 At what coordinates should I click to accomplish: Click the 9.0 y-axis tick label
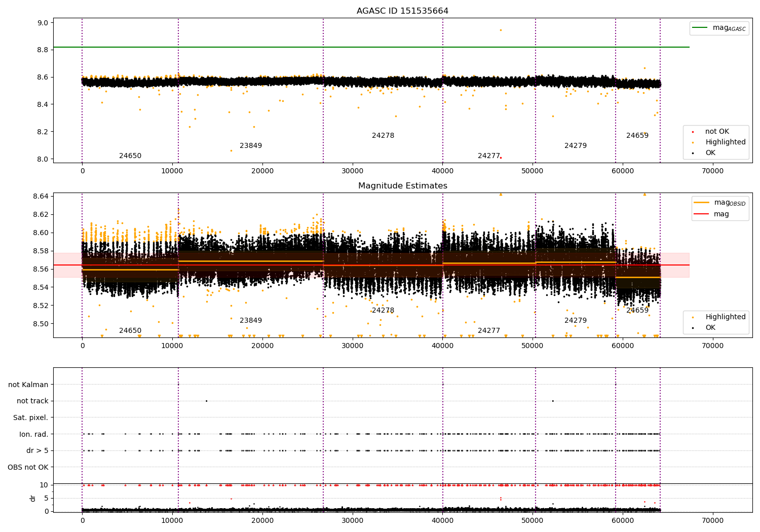point(43,23)
